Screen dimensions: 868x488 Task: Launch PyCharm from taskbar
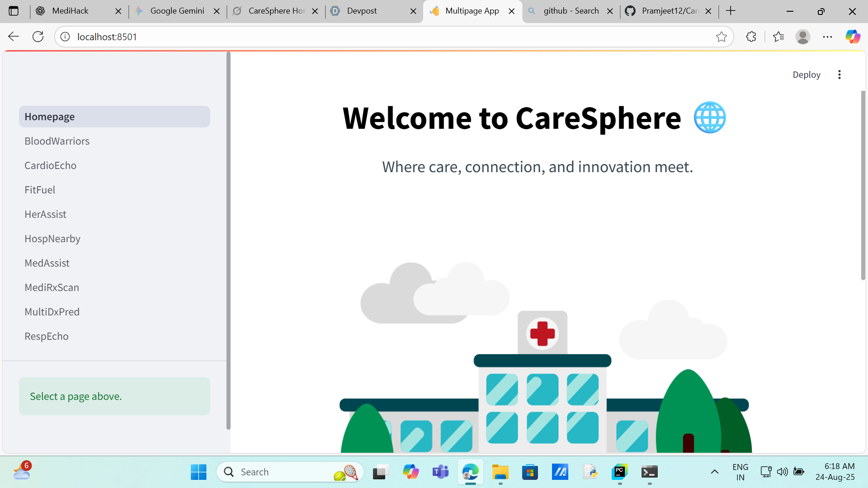tap(619, 472)
